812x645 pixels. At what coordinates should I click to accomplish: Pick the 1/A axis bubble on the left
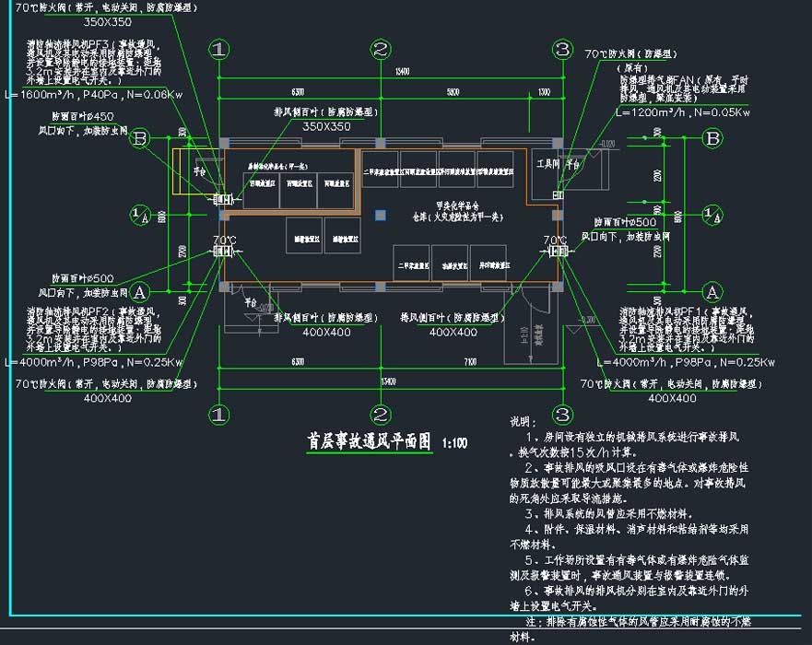pos(140,215)
